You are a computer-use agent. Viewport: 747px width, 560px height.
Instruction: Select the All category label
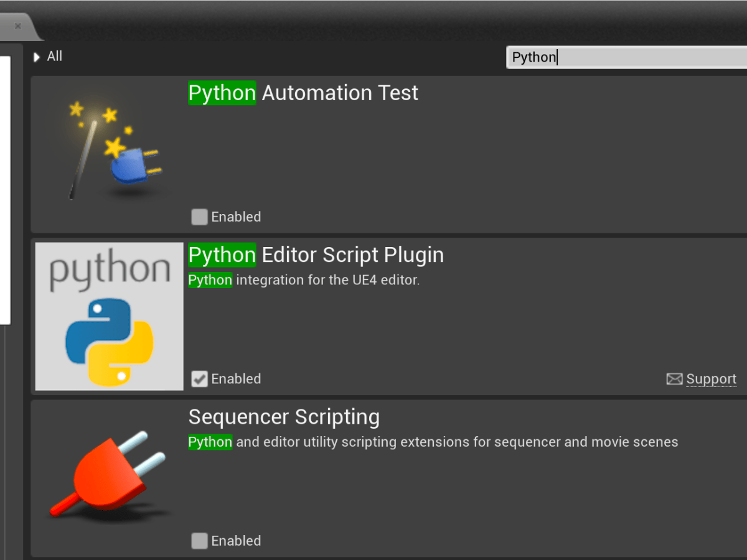(x=55, y=56)
